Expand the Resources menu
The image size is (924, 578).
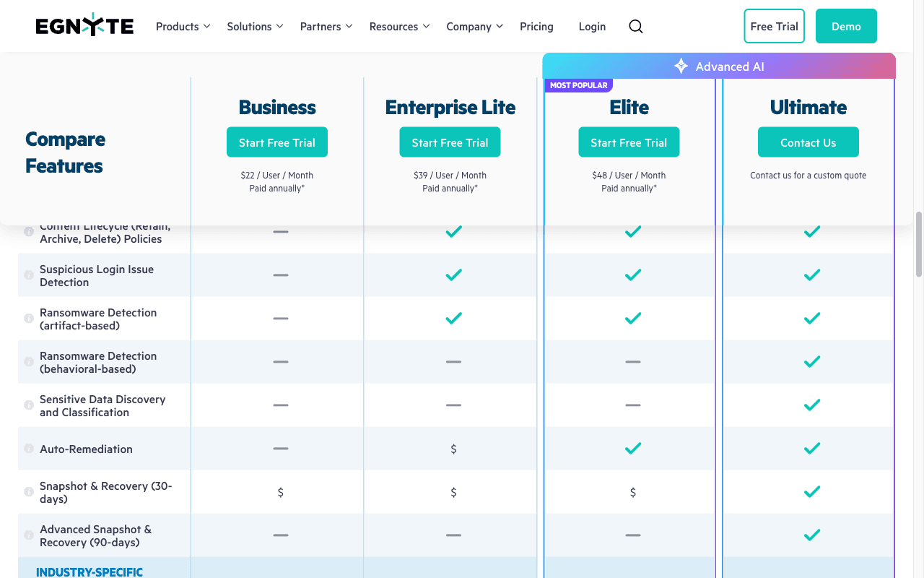tap(399, 27)
